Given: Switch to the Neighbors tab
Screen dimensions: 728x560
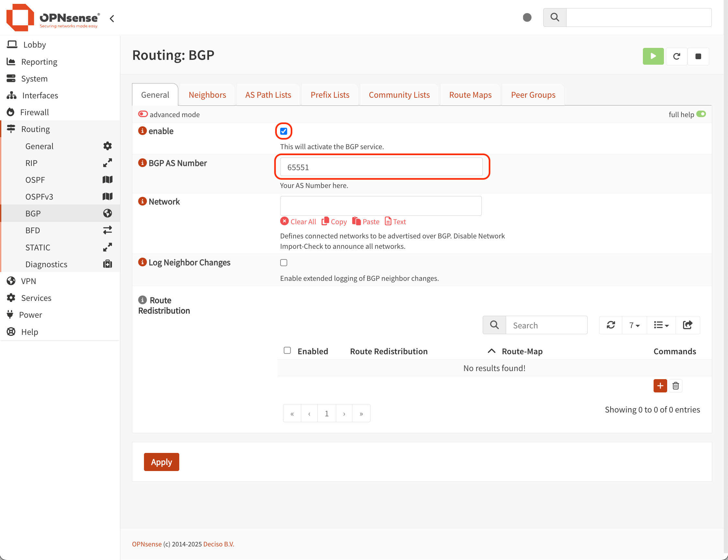Looking at the screenshot, I should pos(207,95).
